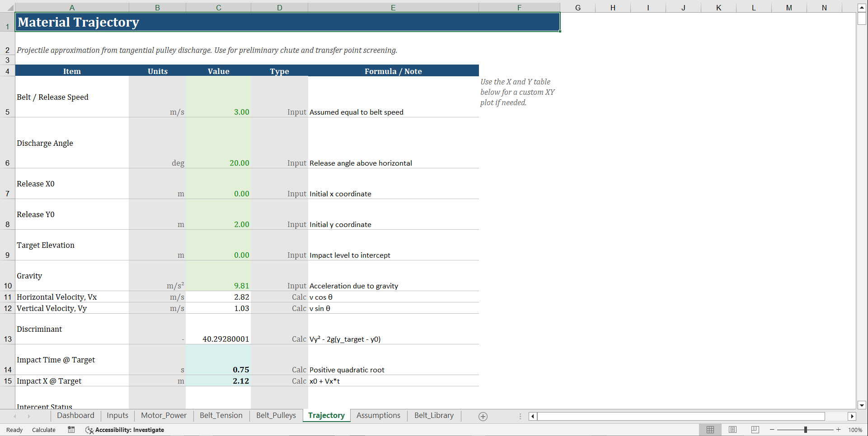Screen dimensions: 868x436
Task: Click Calculate in the status bar
Action: coord(43,430)
